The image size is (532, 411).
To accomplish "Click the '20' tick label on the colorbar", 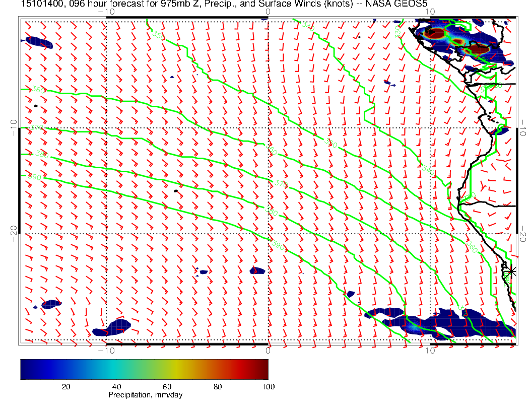I will coord(65,386).
